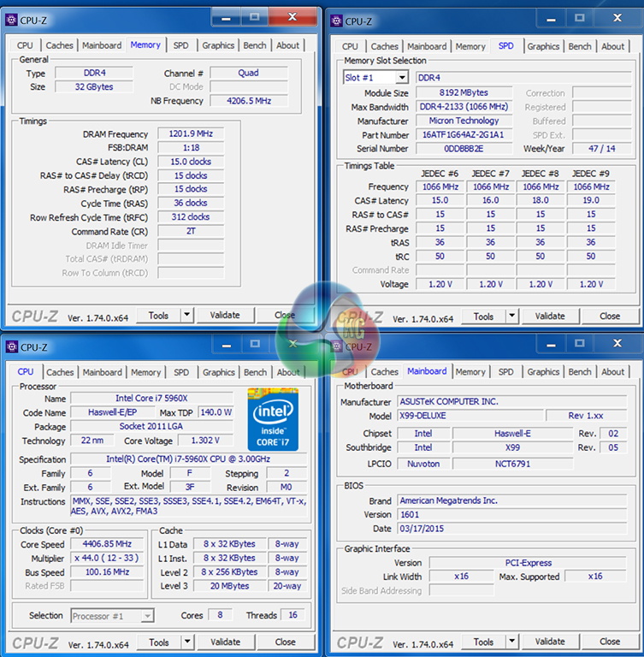Click Close button in Mainboard window

[x=610, y=641]
